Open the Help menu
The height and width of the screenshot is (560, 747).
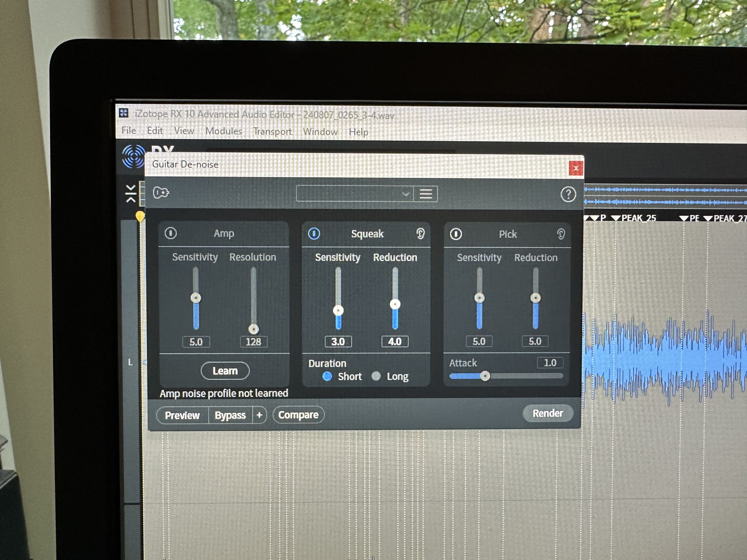[x=358, y=132]
